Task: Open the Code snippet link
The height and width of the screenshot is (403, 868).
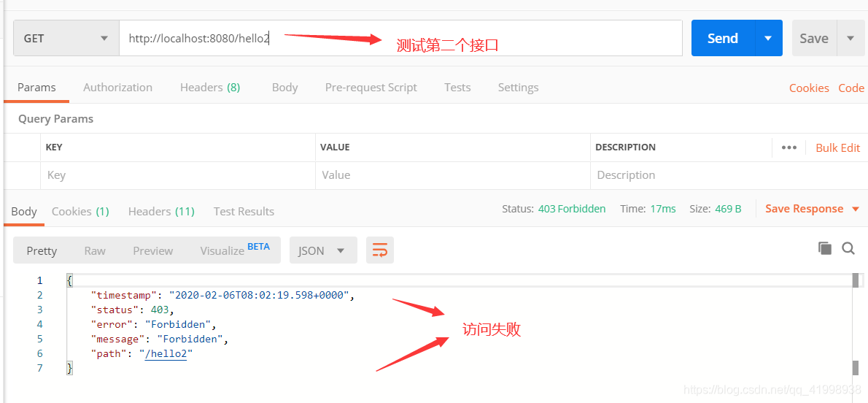Action: [850, 88]
